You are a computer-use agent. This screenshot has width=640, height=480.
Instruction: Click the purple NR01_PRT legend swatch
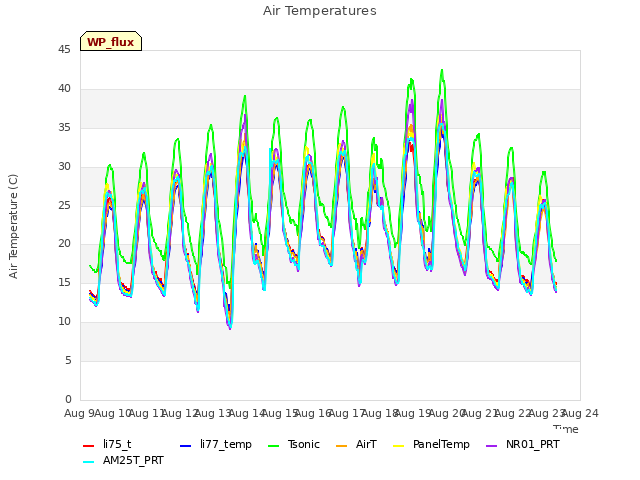492,446
